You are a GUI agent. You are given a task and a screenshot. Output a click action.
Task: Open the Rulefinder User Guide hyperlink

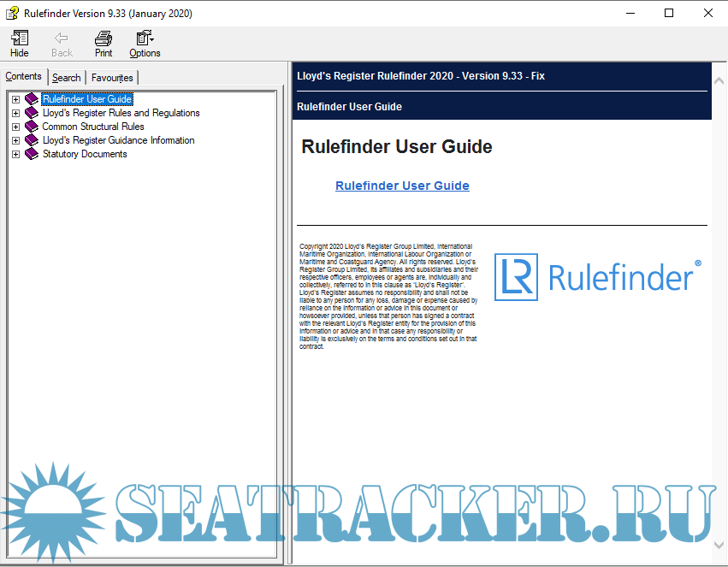[x=402, y=186]
